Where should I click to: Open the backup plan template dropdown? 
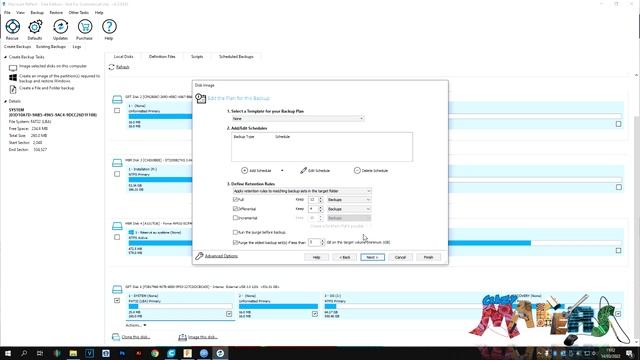tap(298, 118)
